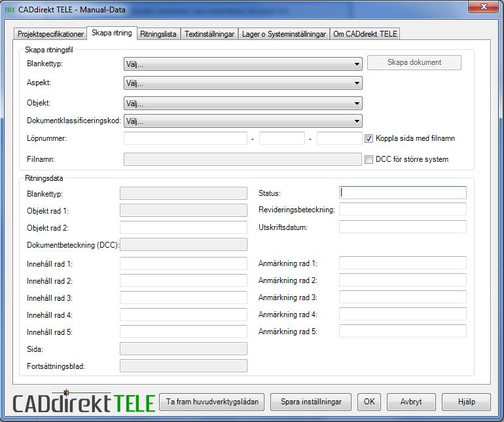This screenshot has width=504, height=422.
Task: Expand the Objekt dropdown
Action: [x=243, y=104]
